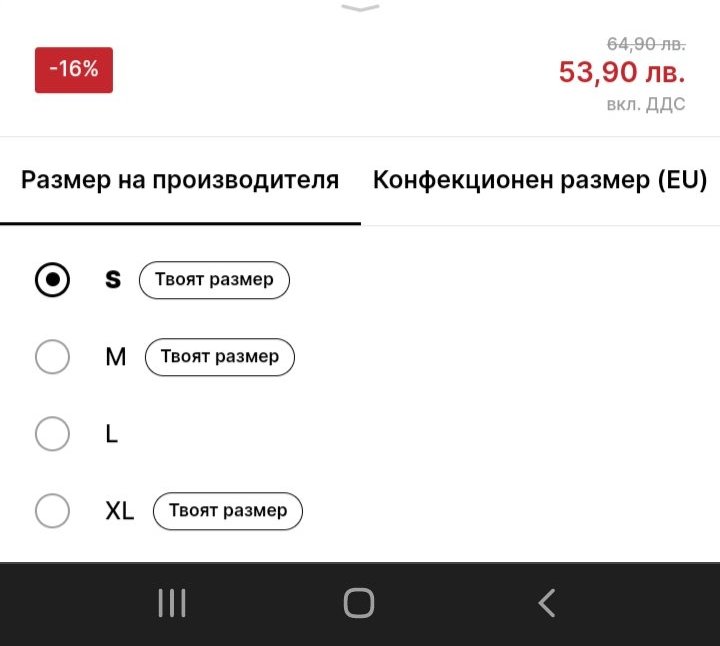Click the crossed-out price 64,90 лв.
Screen dimensions: 720x646
646,44
